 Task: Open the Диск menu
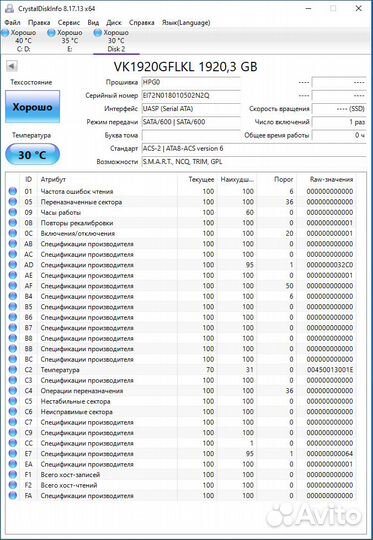pos(114,23)
